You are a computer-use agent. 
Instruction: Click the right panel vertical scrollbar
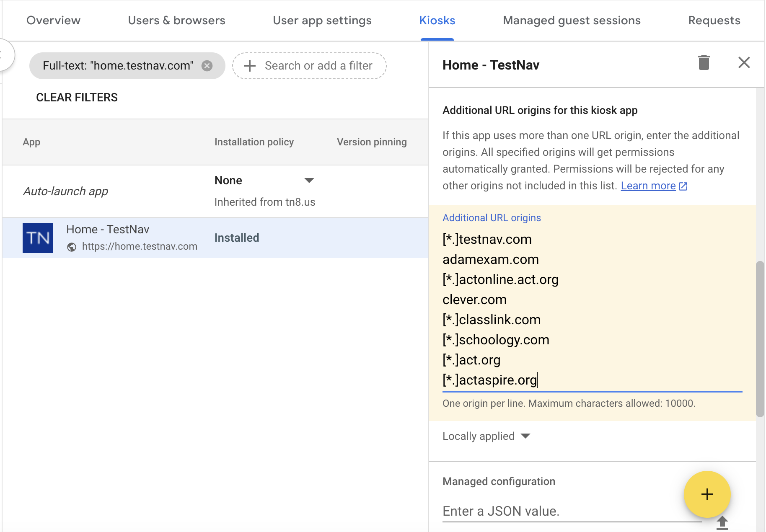760,339
